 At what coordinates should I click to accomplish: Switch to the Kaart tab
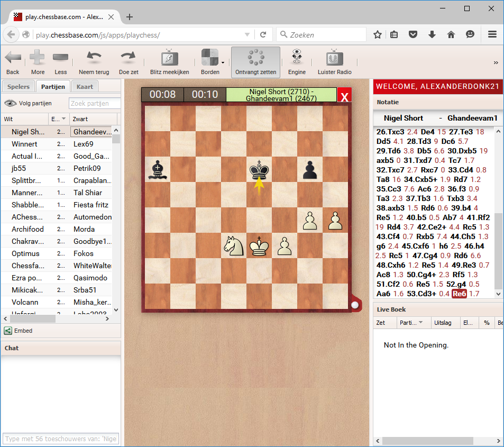[x=85, y=87]
